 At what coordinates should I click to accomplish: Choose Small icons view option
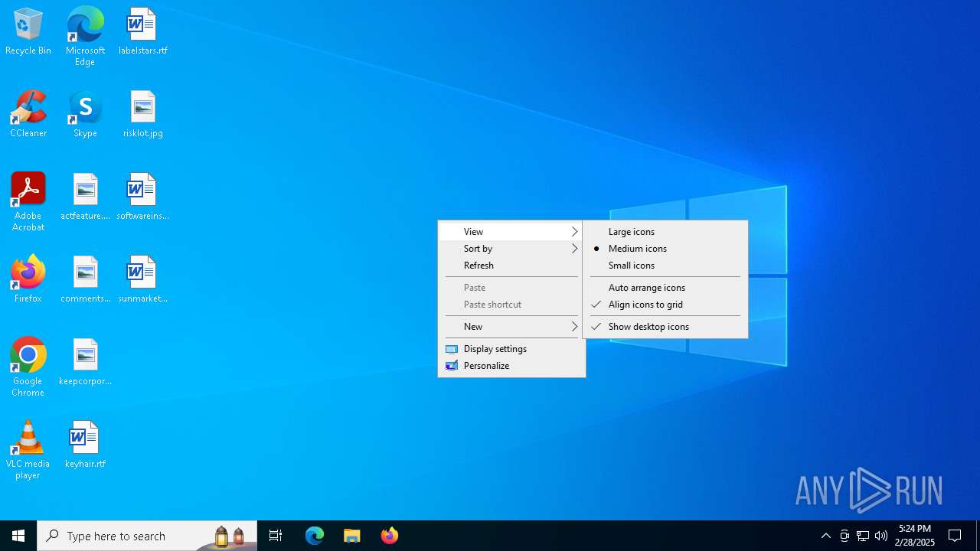point(665,266)
